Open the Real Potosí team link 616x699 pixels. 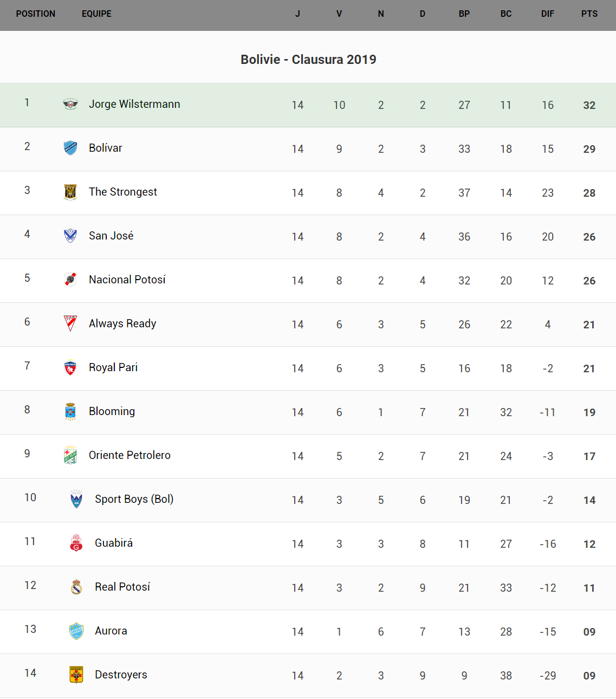point(122,587)
